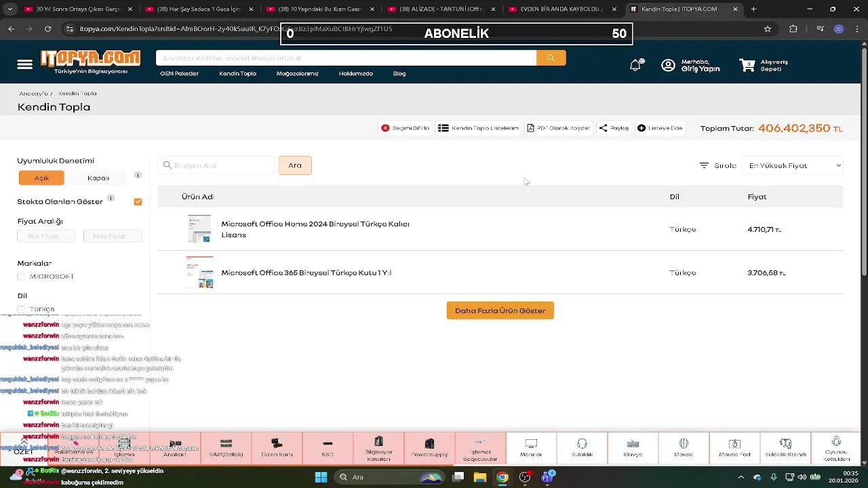Viewport: 868px width, 488px height.
Task: Open the Kendin Topla nav menu
Action: (x=237, y=73)
